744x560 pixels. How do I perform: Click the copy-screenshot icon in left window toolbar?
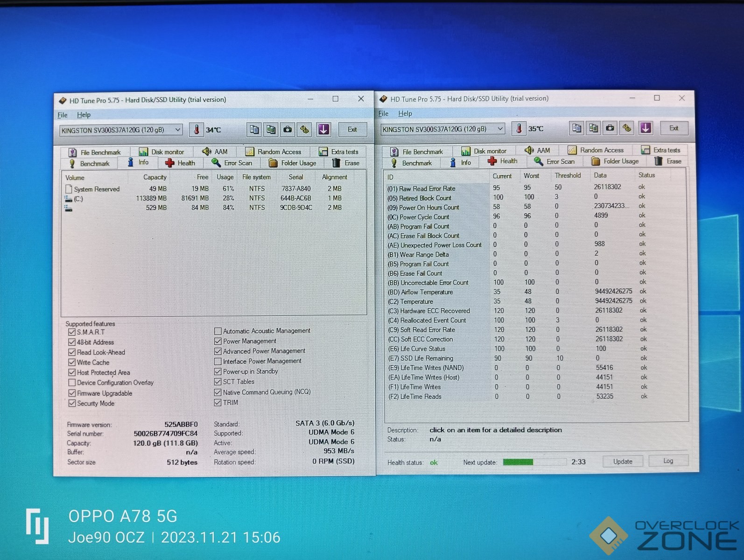[271, 129]
